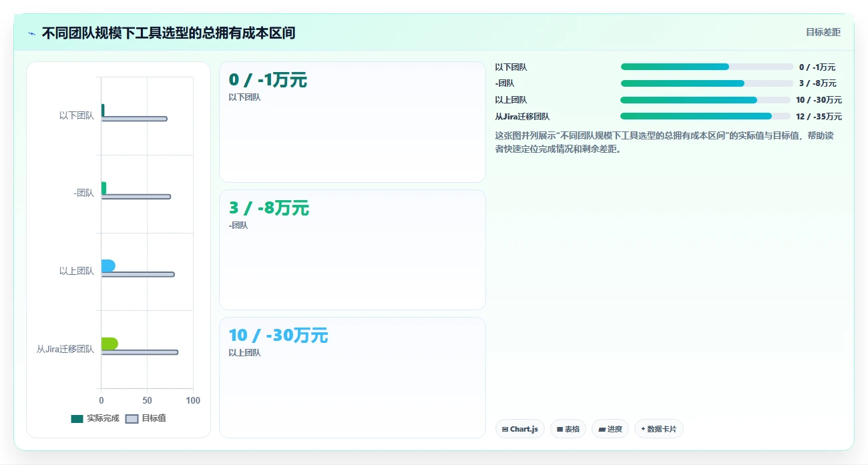Click the chart title 不同团队规模下工具选型的总拥有成本区间
This screenshot has height=465, width=868.
click(x=168, y=33)
